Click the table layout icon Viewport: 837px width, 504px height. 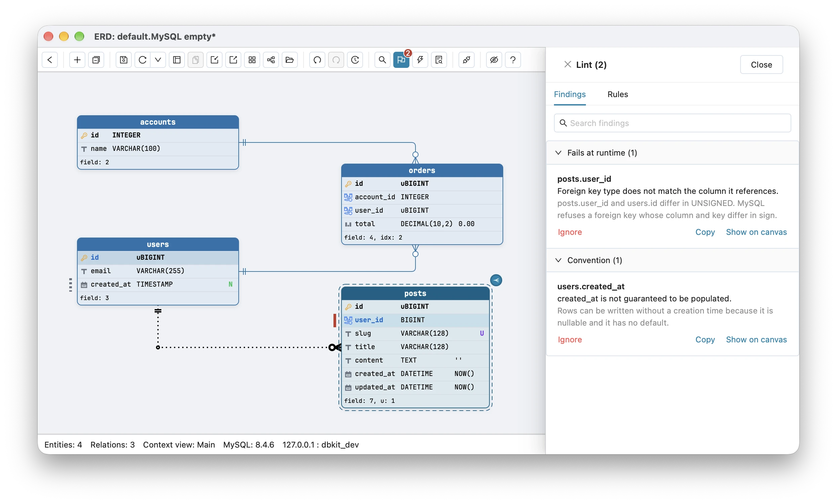point(176,60)
